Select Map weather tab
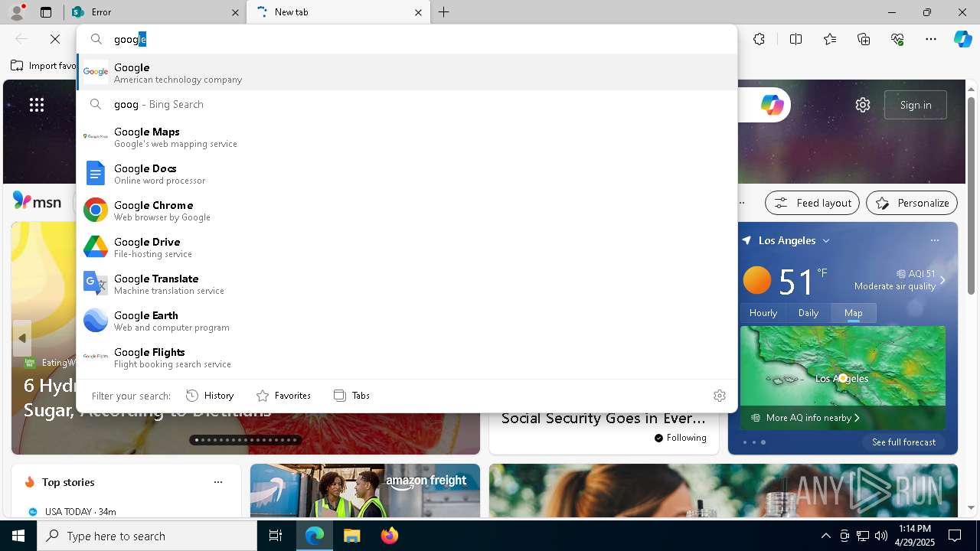This screenshot has height=551, width=980. coord(854,312)
